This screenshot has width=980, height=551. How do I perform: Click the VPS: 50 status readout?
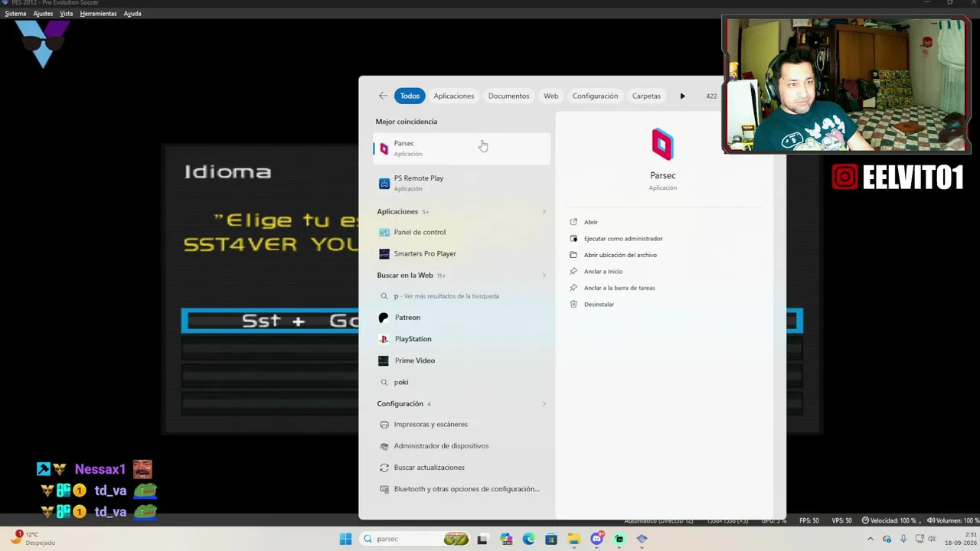pos(841,521)
